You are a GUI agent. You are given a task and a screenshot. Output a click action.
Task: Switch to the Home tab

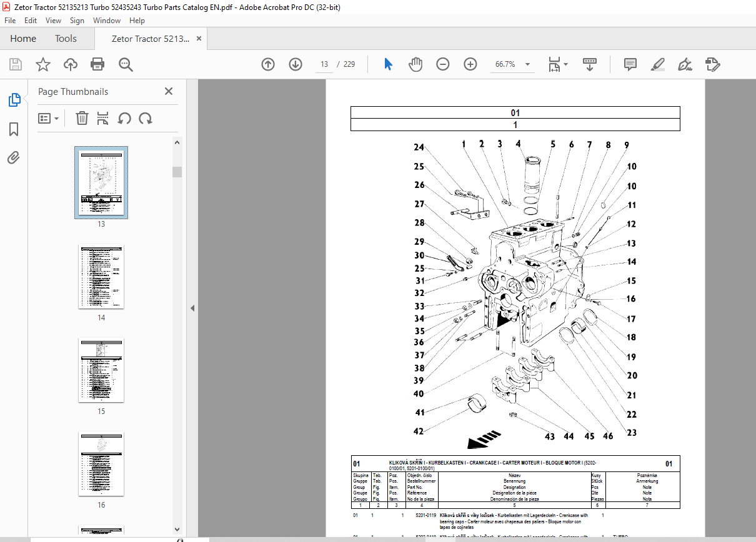[23, 39]
